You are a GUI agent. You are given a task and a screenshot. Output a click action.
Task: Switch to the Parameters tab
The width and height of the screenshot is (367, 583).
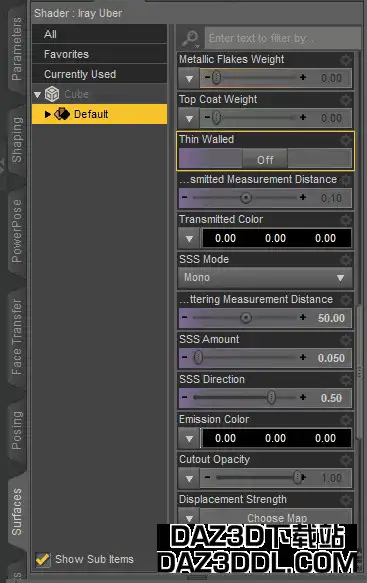click(16, 49)
